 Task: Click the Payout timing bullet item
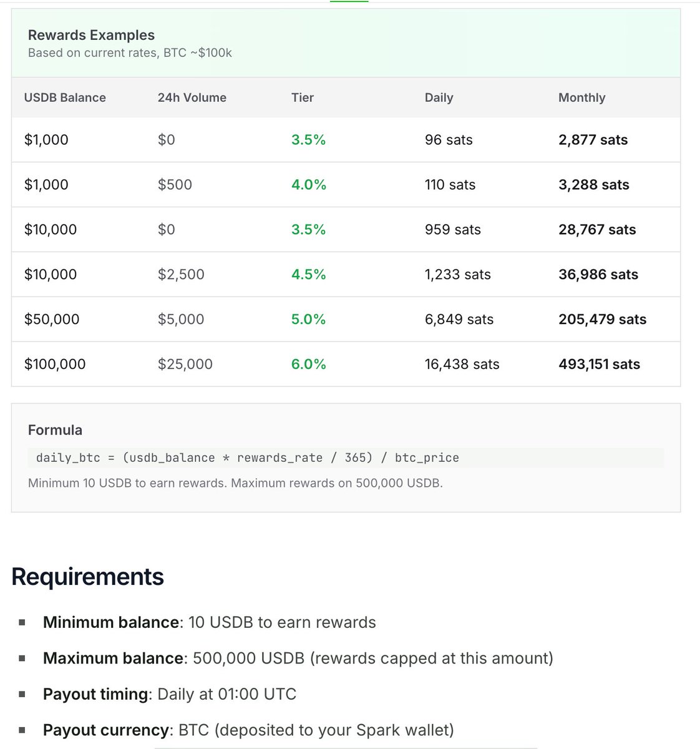point(170,694)
